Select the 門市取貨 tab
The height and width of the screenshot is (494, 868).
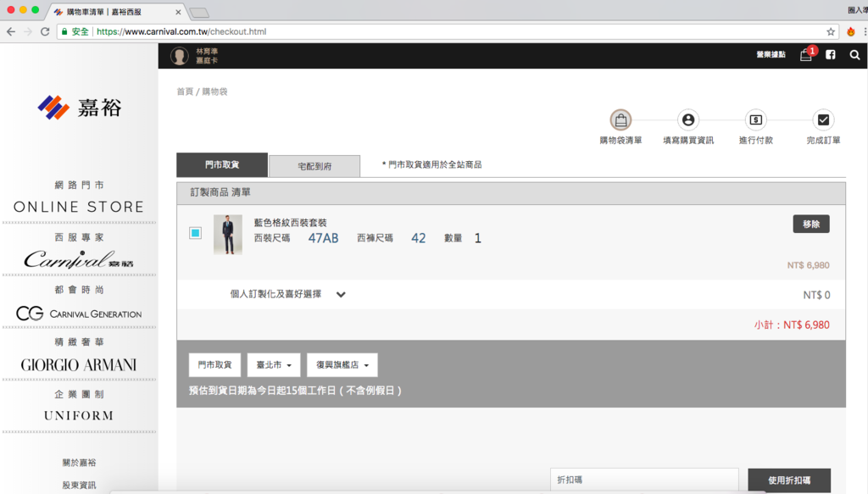tap(222, 165)
